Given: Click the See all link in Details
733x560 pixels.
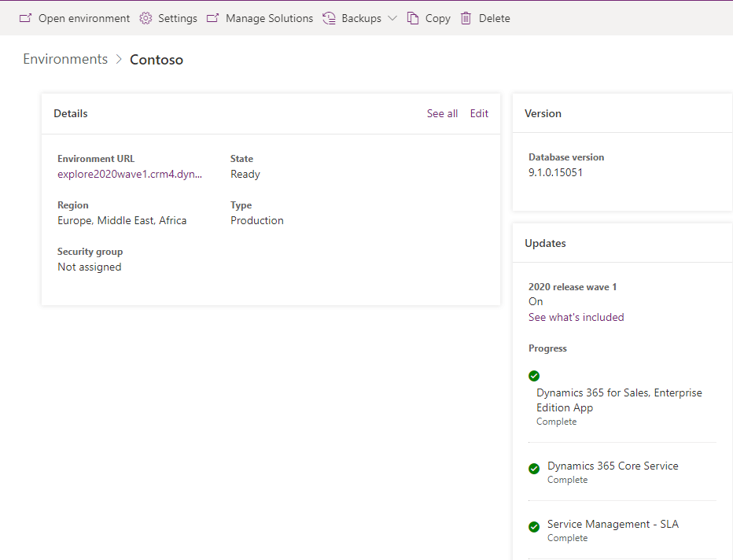Looking at the screenshot, I should coord(442,113).
